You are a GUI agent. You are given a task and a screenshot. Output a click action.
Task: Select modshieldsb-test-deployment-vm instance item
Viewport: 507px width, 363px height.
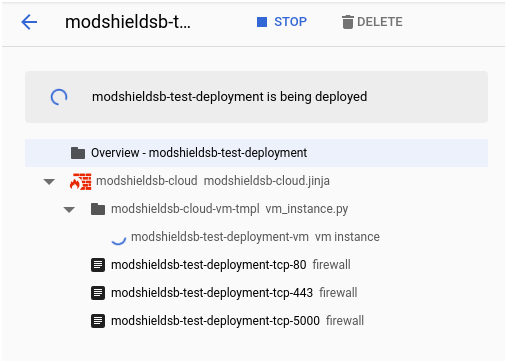[255, 237]
